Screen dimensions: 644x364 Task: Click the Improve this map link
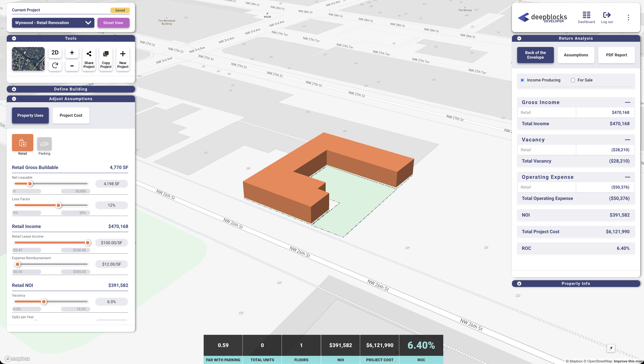[x=628, y=361]
